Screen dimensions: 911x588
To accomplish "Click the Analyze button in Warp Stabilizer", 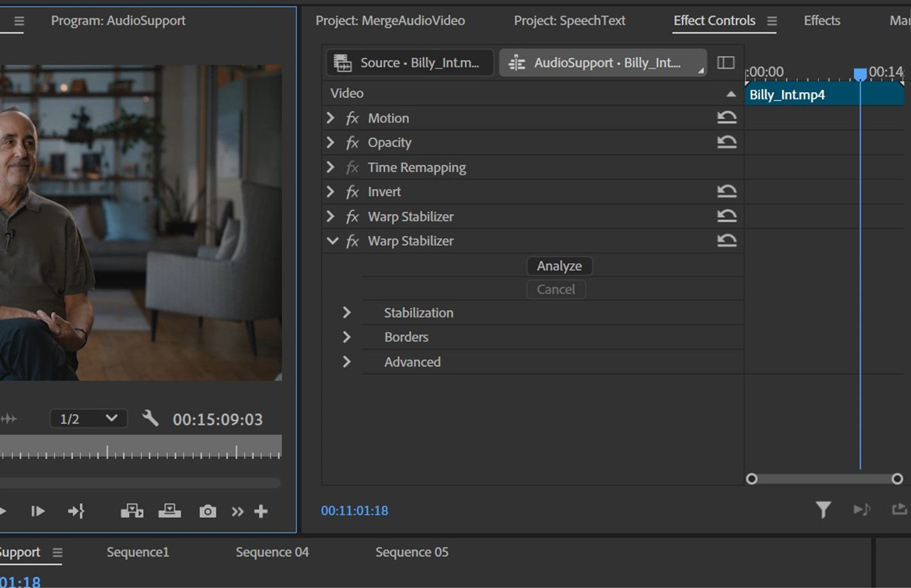I will coord(559,265).
